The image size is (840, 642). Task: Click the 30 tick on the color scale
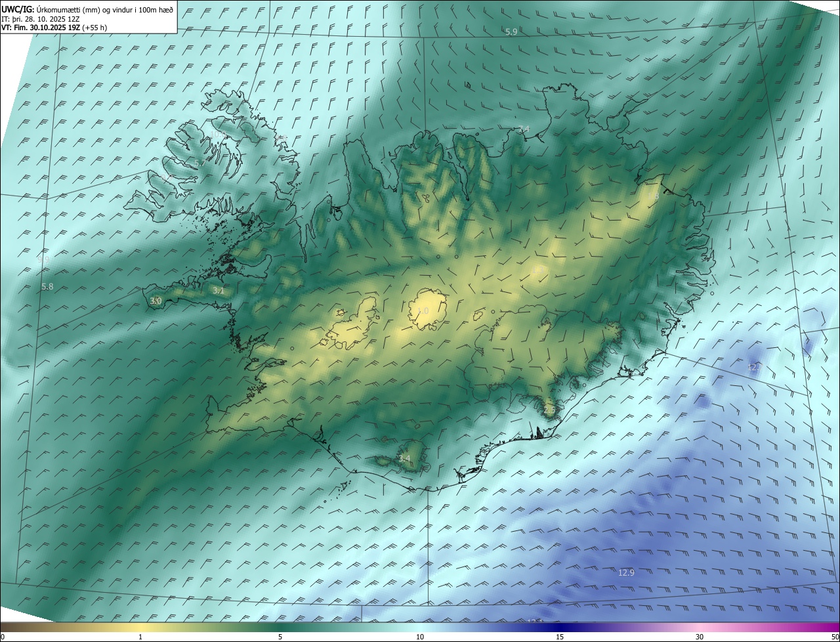coord(700,637)
